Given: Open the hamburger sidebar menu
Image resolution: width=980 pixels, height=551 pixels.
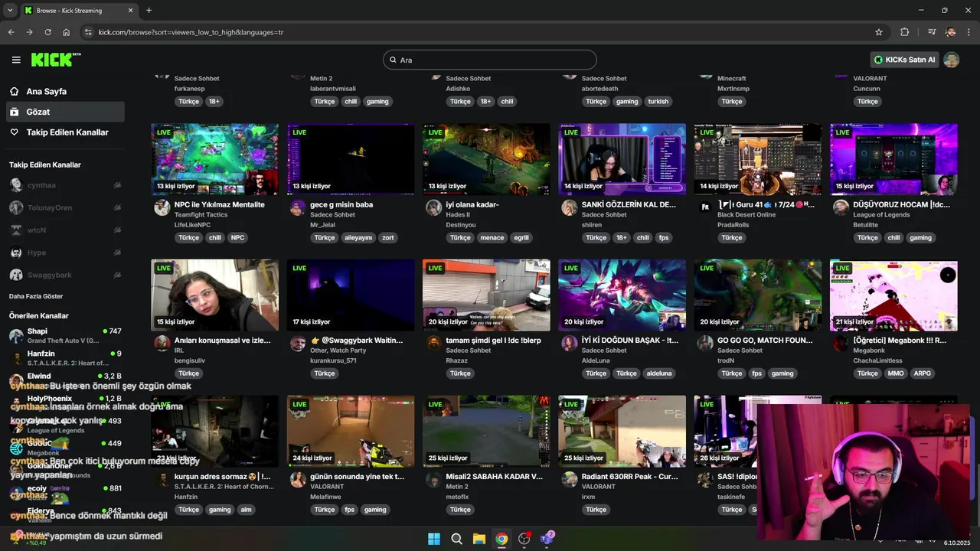Looking at the screenshot, I should 16,60.
